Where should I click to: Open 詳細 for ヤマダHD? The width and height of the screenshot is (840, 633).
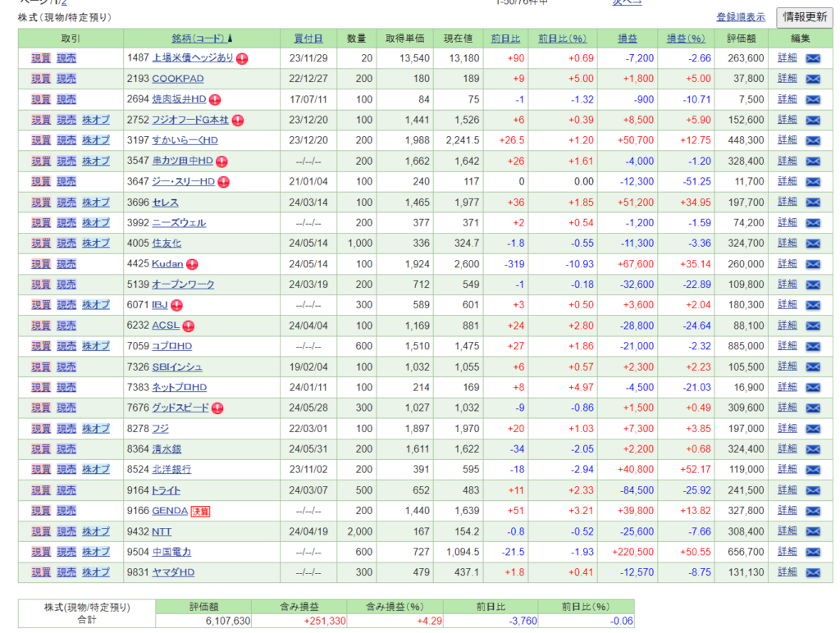click(x=787, y=572)
